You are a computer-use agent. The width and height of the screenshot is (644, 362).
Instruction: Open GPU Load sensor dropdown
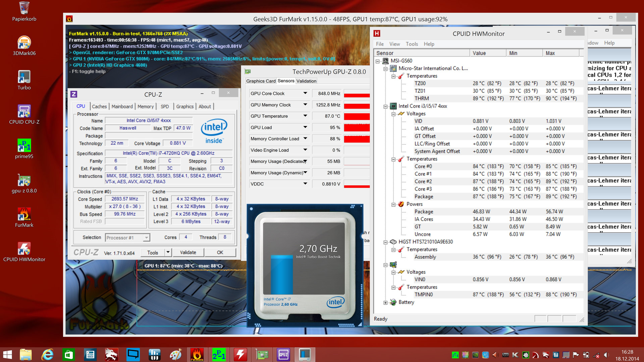pyautogui.click(x=305, y=127)
